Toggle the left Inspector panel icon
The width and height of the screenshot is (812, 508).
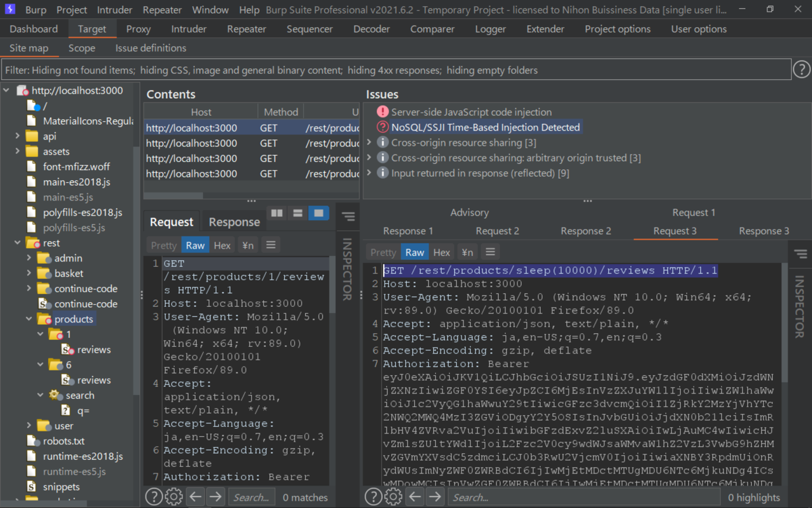pos(348,217)
